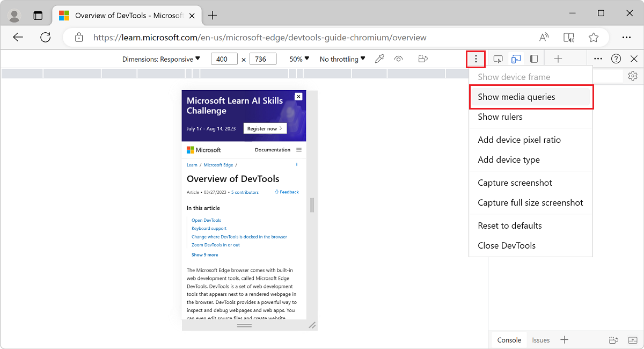Viewport: 644px width, 349px height.
Task: Click the inspect element icon in DevTools
Action: (497, 59)
